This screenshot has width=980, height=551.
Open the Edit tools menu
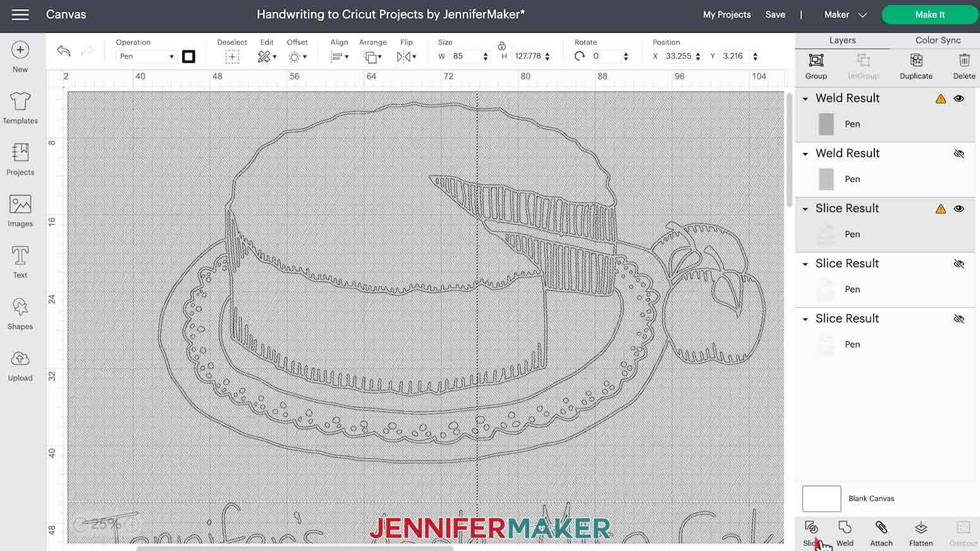(x=267, y=57)
